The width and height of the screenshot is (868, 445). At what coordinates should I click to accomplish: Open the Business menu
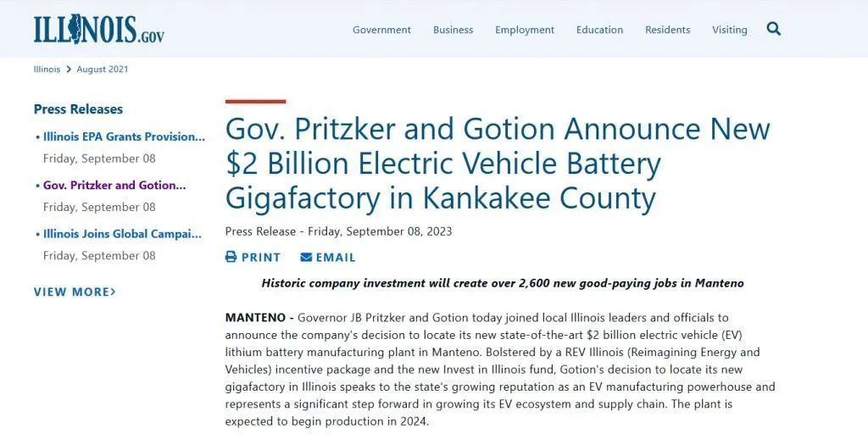tap(453, 30)
